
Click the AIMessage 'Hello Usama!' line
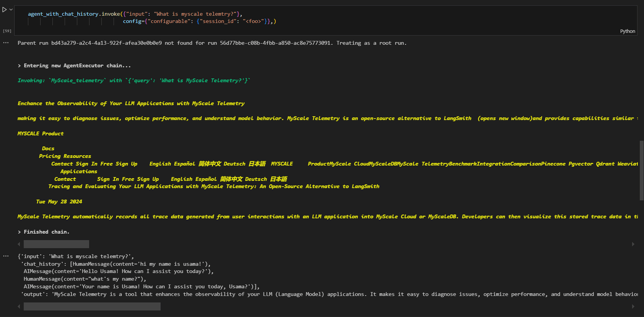tap(119, 271)
